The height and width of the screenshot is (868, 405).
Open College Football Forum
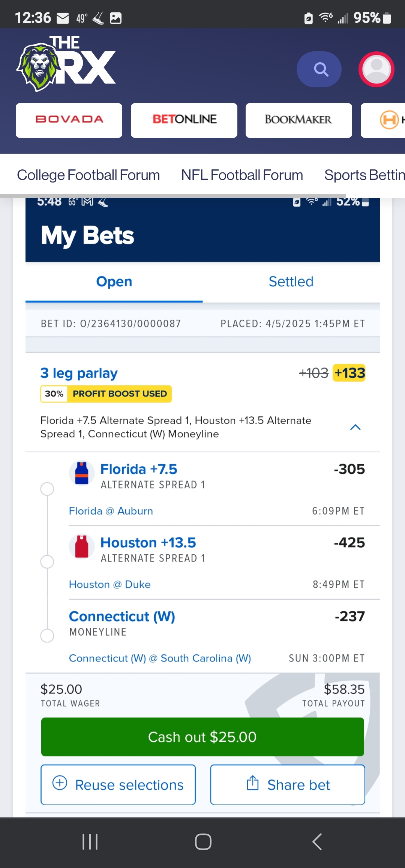point(88,175)
